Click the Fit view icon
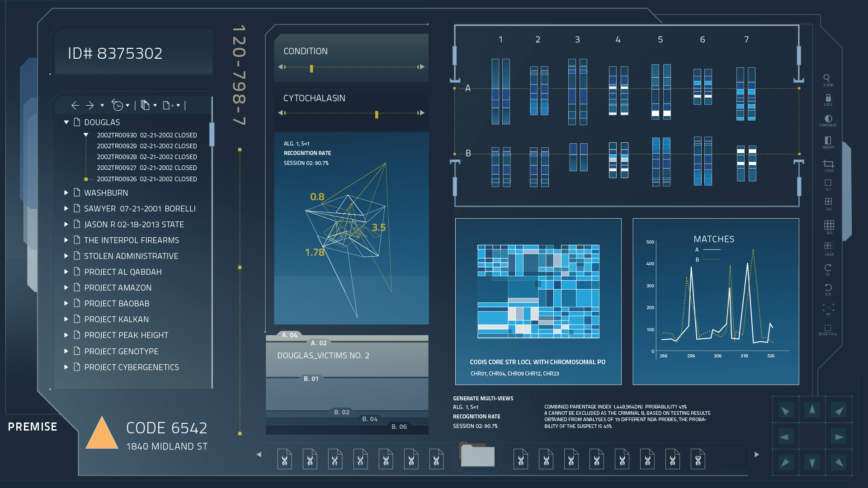This screenshot has width=868, height=488. 828,307
